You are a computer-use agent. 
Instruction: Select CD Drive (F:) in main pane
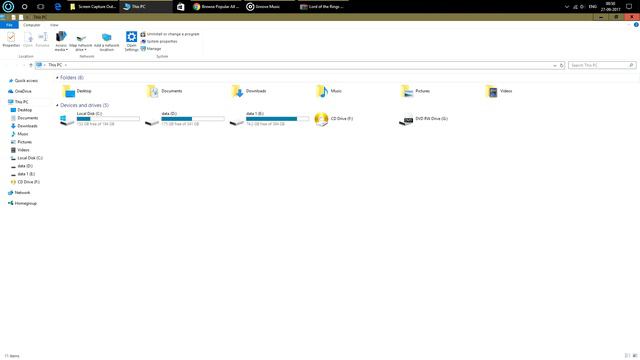334,119
